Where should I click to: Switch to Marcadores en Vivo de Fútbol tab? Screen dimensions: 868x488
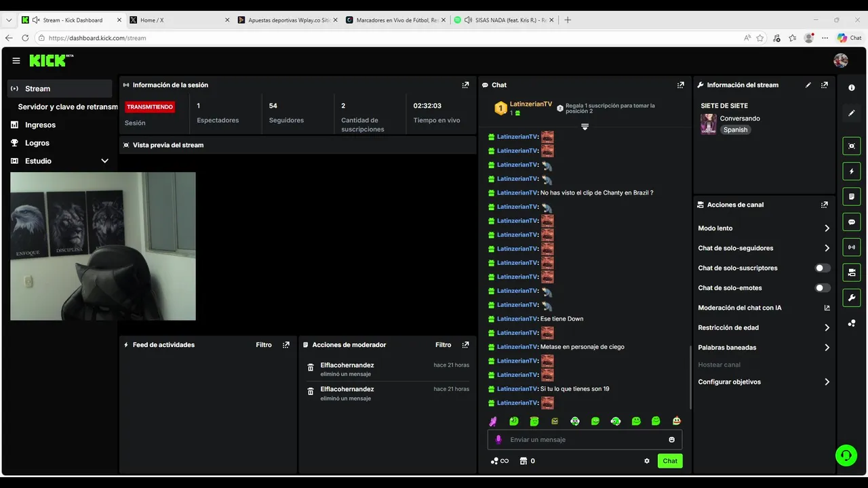coord(395,20)
